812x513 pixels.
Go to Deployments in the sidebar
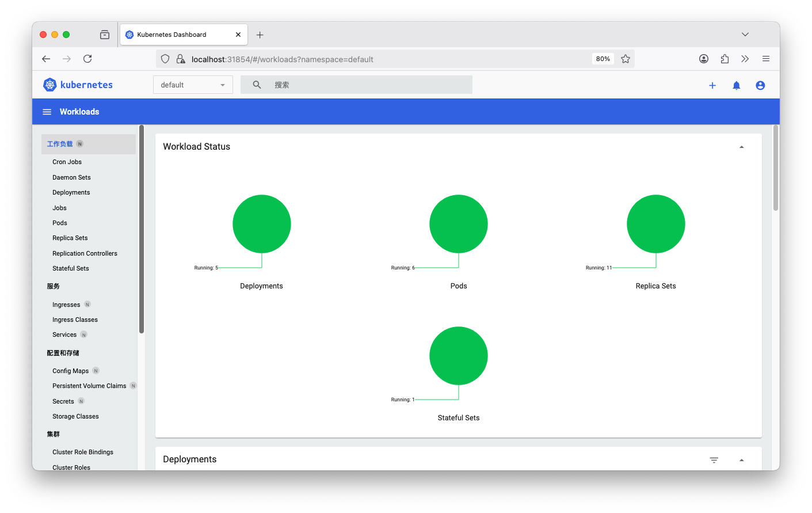point(71,192)
